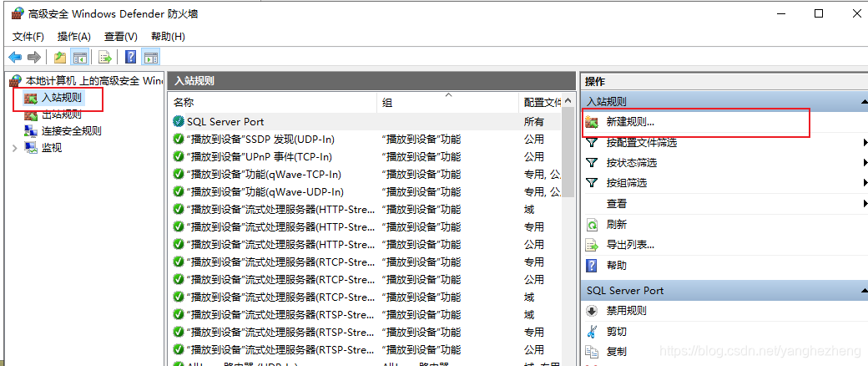Click the Forward arrow toolbar icon
This screenshot has width=868, height=366.
(x=34, y=57)
